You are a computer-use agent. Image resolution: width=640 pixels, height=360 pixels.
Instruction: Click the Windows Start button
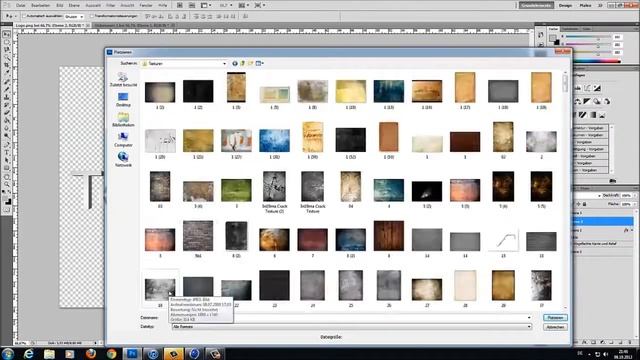(7, 353)
